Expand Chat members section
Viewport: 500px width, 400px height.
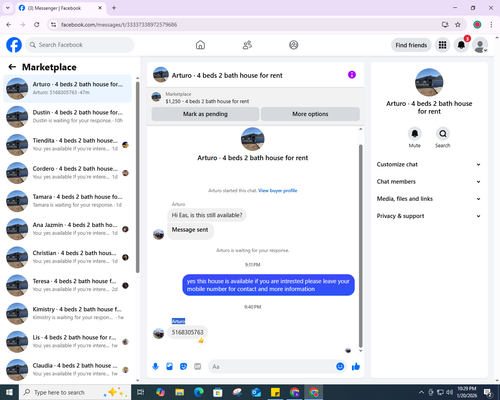tap(429, 182)
